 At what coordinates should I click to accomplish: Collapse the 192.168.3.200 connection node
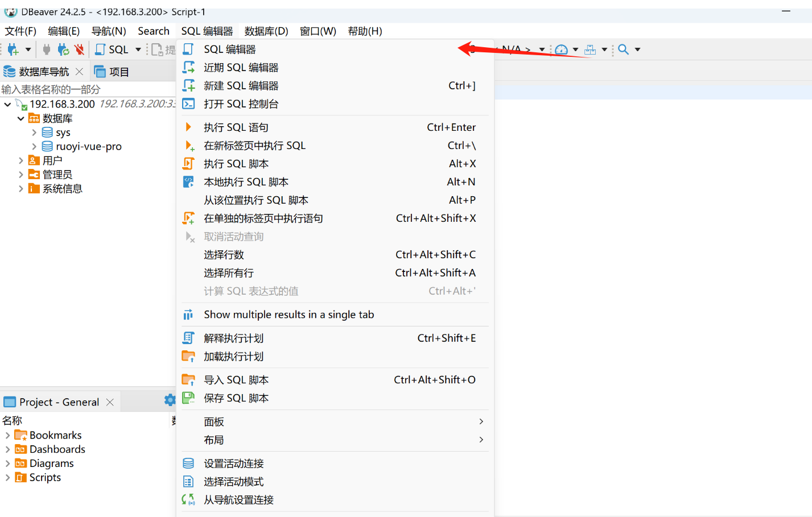pyautogui.click(x=7, y=104)
